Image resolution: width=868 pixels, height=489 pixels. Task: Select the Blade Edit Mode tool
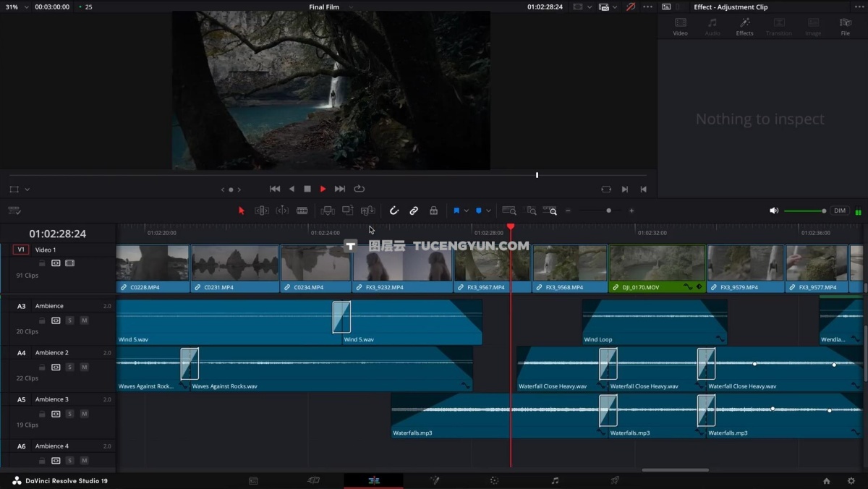(302, 211)
